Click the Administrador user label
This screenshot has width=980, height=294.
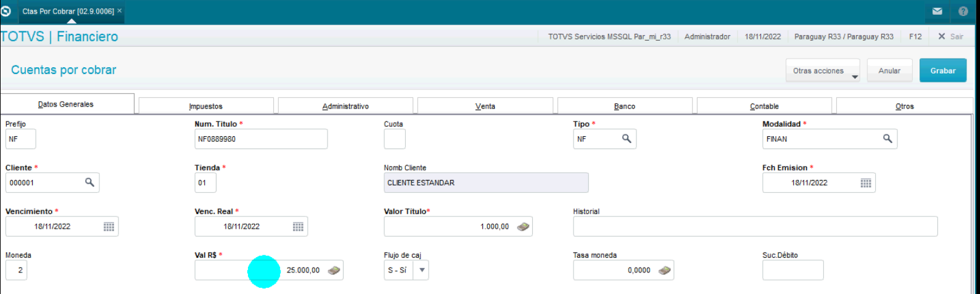707,36
